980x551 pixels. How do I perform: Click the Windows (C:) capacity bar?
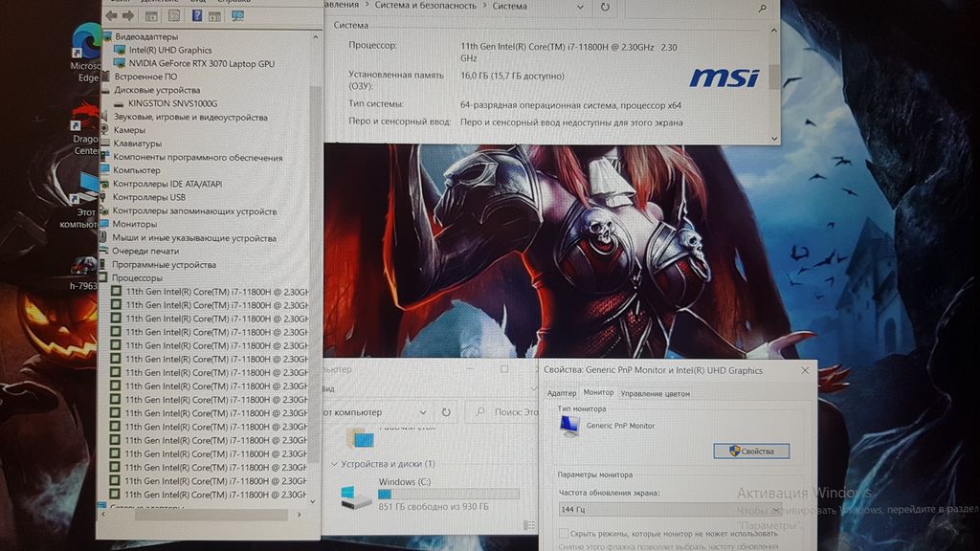(x=449, y=495)
